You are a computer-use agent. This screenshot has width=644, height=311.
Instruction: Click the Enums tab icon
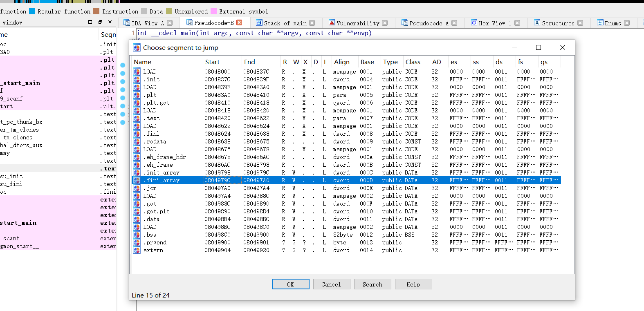pos(600,23)
